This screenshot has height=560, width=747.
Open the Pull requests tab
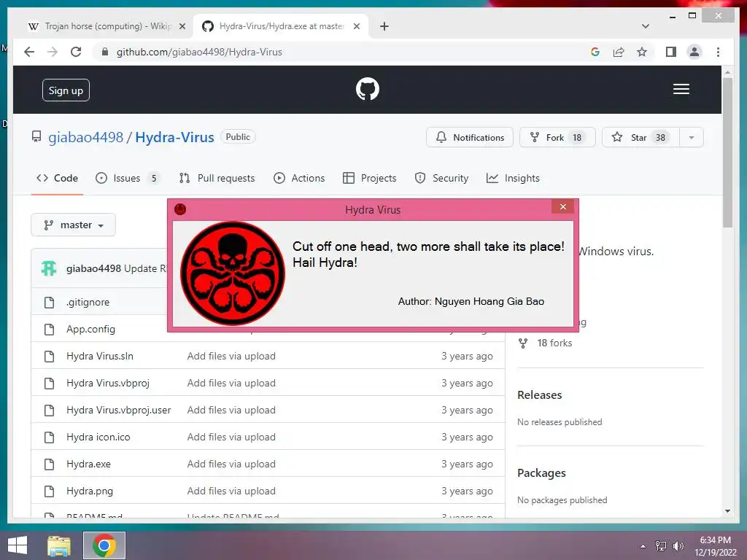click(217, 178)
